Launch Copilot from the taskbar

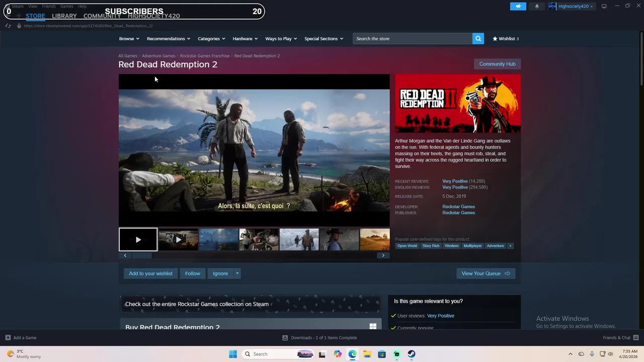338,354
